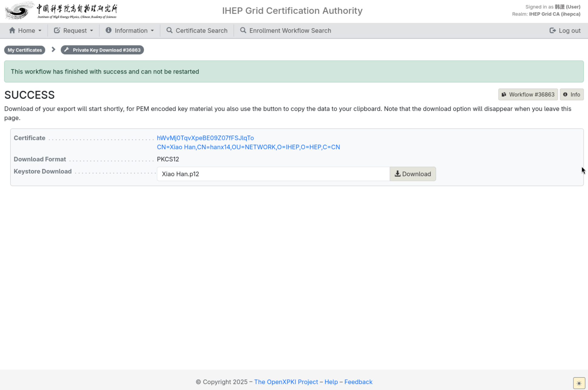Visit The OpenXPKI Project link
The height and width of the screenshot is (390, 588).
(x=286, y=382)
